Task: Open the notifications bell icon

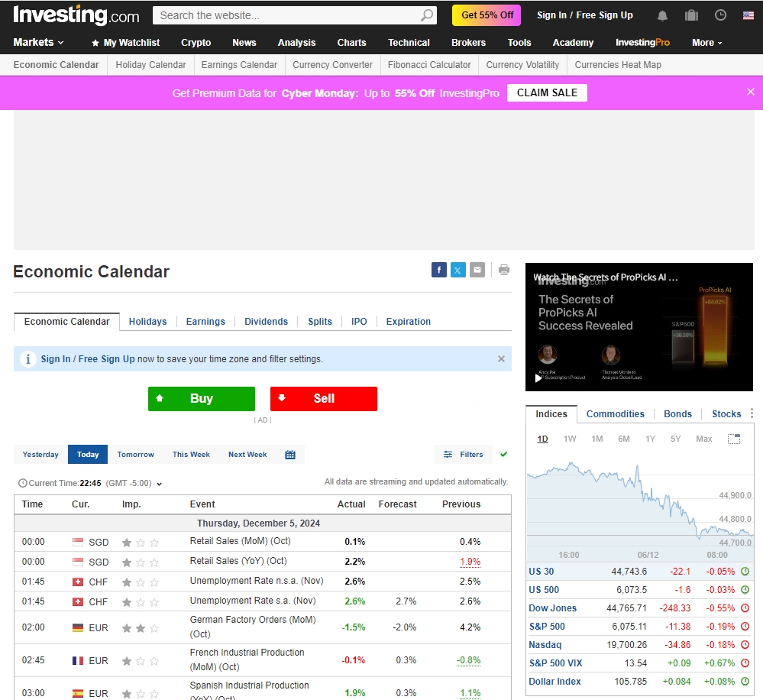Action: point(662,15)
